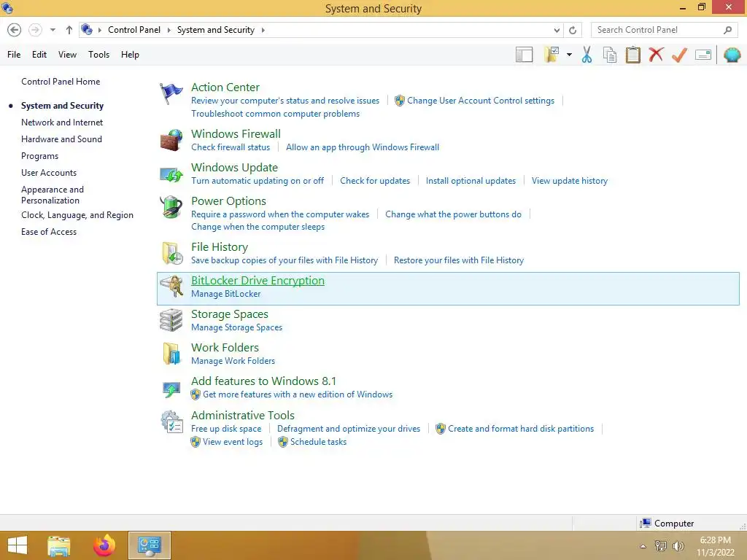The image size is (747, 560).
Task: Open Ease of Access category
Action: (x=49, y=232)
